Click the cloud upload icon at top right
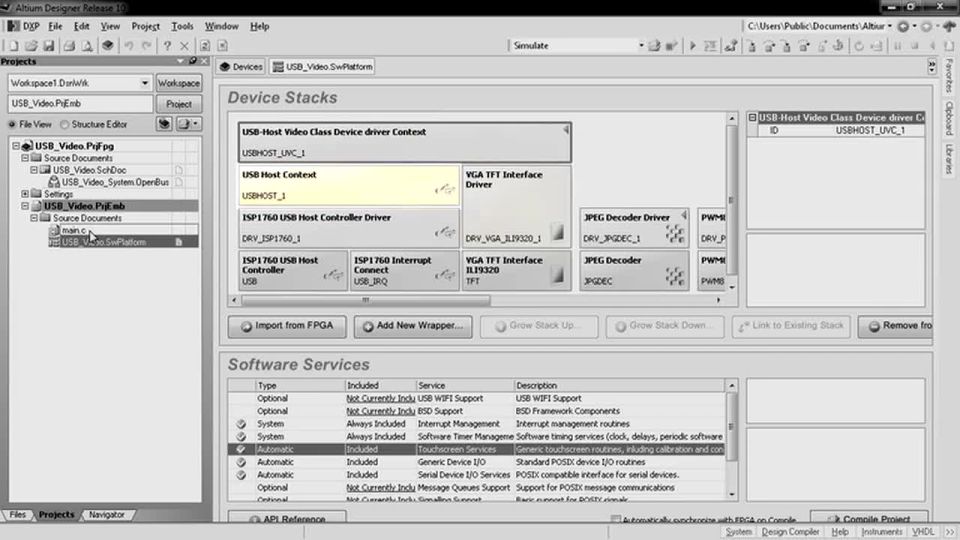The width and height of the screenshot is (960, 540). 949,26
